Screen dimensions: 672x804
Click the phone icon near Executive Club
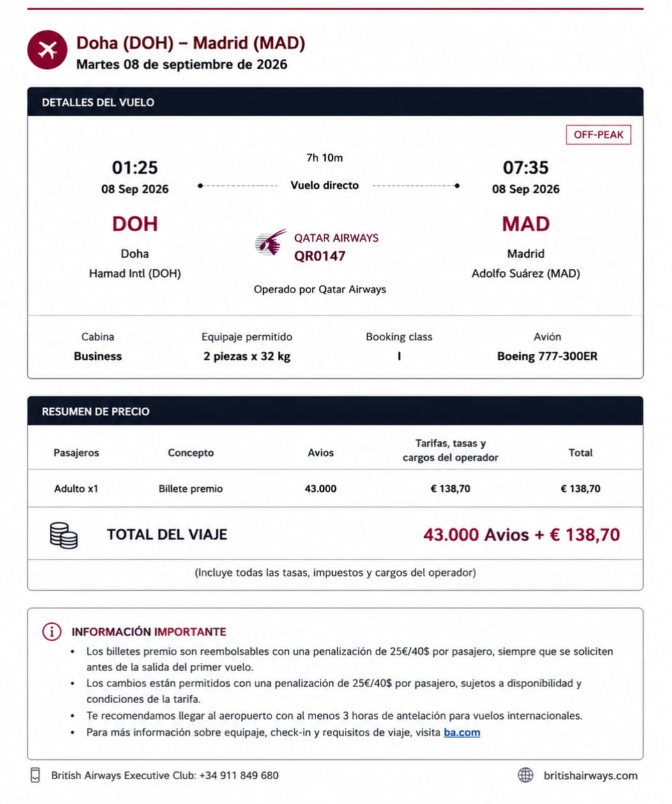pos(36,775)
